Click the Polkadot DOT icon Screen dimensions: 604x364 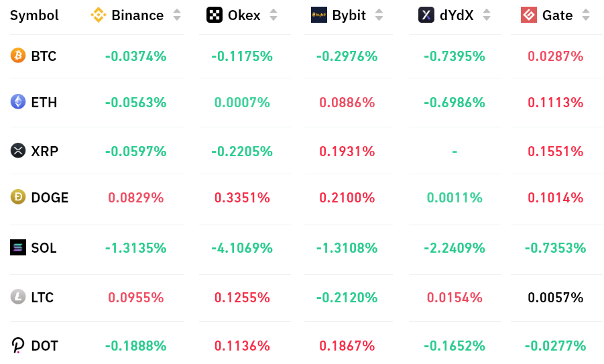pos(17,345)
